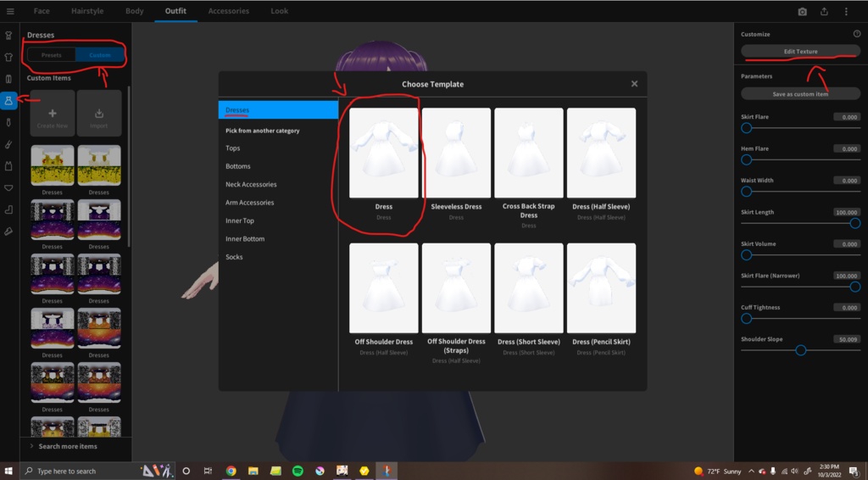Select the Inner Top sidebar icon
The width and height of the screenshot is (868, 480).
(x=8, y=166)
